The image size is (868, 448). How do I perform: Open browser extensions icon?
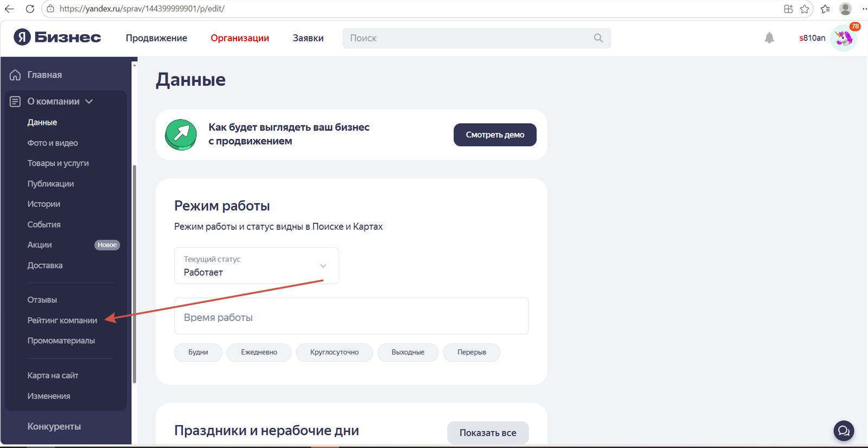pos(788,9)
